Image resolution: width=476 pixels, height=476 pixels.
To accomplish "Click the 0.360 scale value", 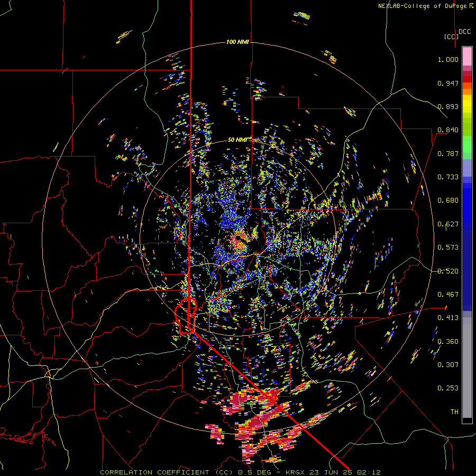I will point(448,342).
